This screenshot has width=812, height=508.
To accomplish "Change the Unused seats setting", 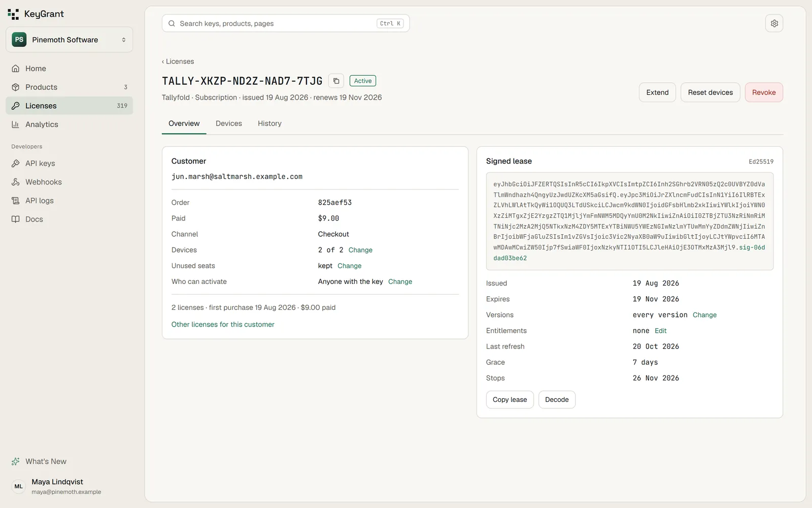I will [350, 266].
